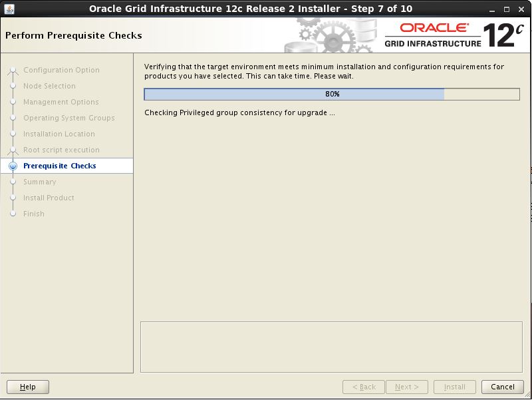Click the installer window title bar text
Image resolution: width=532 pixels, height=400 pixels.
click(x=251, y=9)
